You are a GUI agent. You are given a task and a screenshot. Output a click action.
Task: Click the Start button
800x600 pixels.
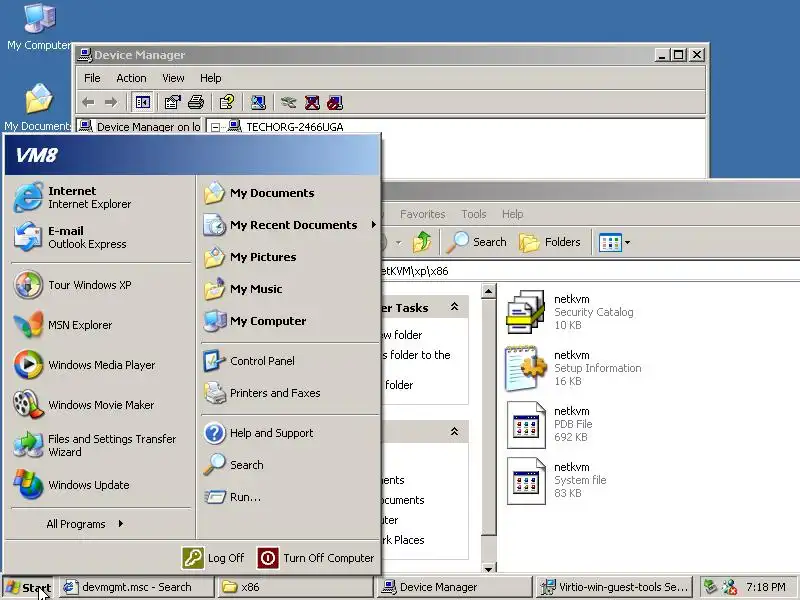[x=29, y=587]
